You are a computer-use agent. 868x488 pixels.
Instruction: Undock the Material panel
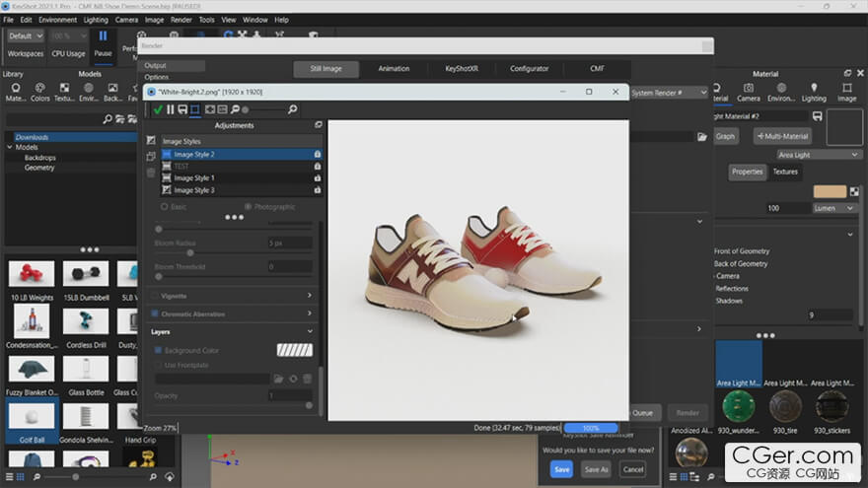tap(847, 73)
